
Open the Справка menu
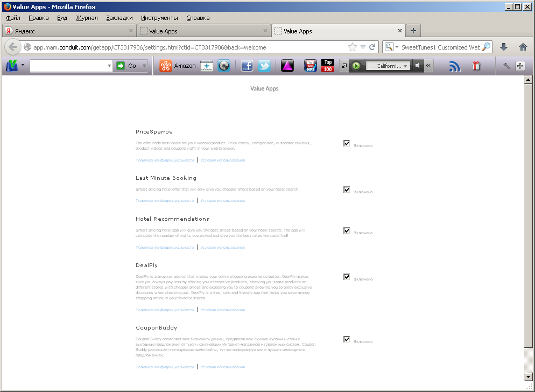(x=198, y=18)
